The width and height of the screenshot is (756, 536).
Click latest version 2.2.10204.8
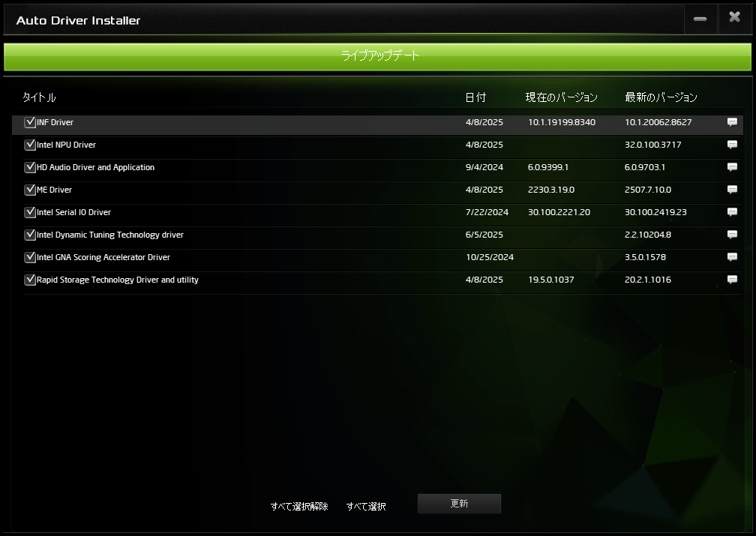[x=648, y=235]
